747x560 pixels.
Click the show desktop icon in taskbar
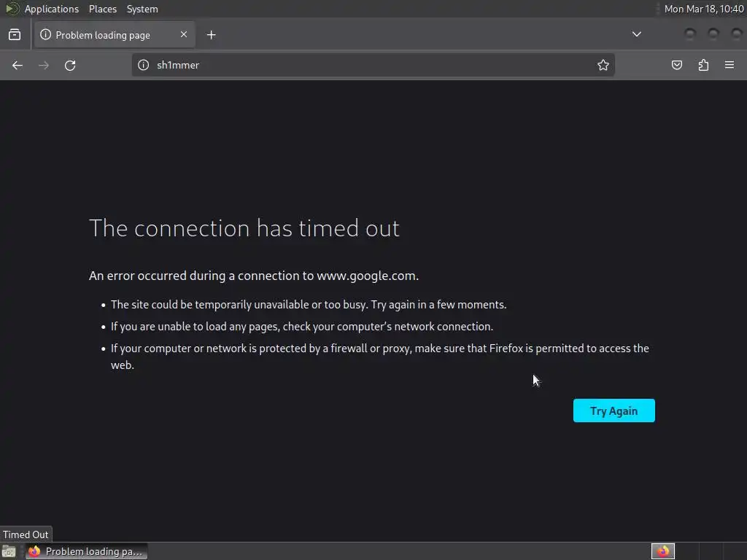[x=9, y=551]
